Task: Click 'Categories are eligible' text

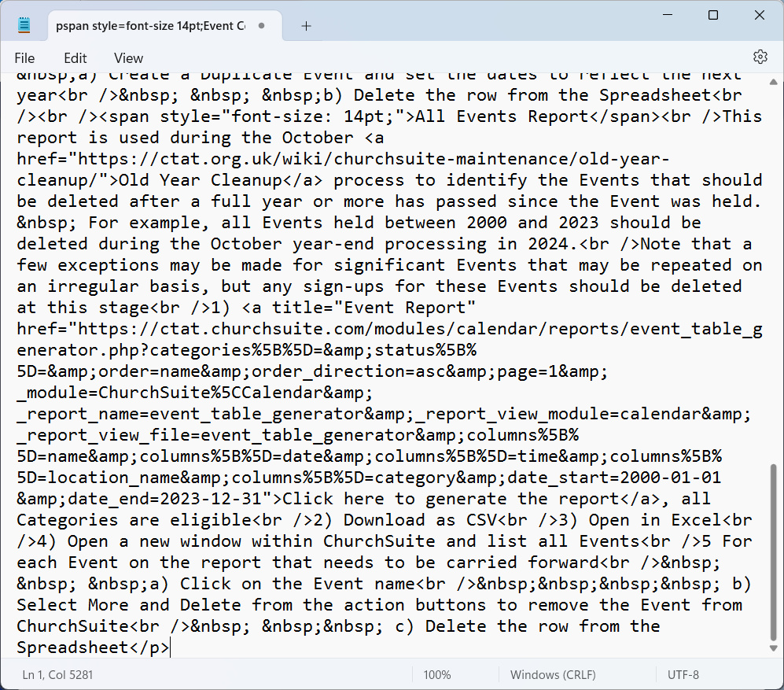Action: (x=134, y=520)
